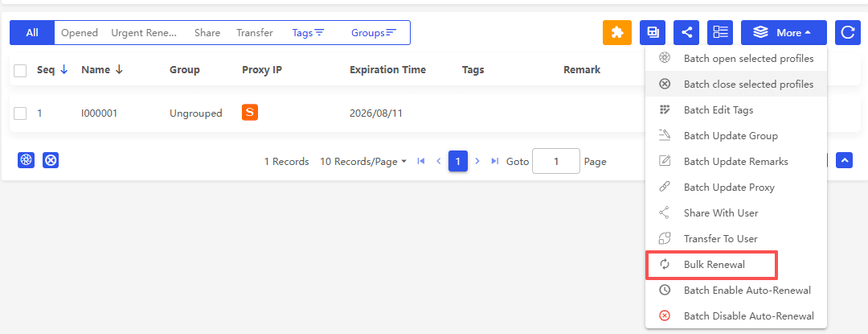
Task: Click the blue save layout icon
Action: [x=653, y=33]
